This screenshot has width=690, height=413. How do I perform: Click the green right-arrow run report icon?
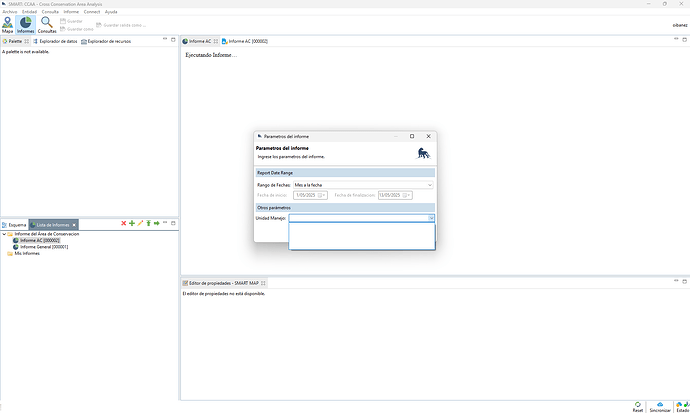click(x=157, y=223)
